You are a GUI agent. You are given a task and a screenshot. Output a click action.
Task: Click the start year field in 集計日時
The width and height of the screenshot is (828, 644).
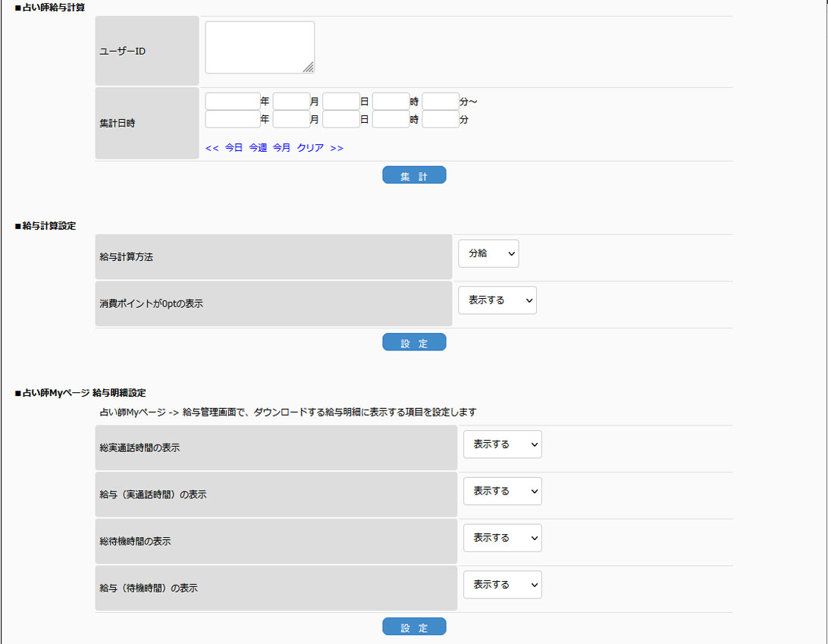point(232,102)
